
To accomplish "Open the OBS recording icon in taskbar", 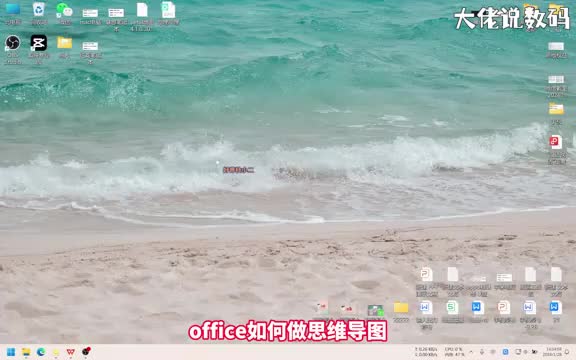I will click(86, 352).
